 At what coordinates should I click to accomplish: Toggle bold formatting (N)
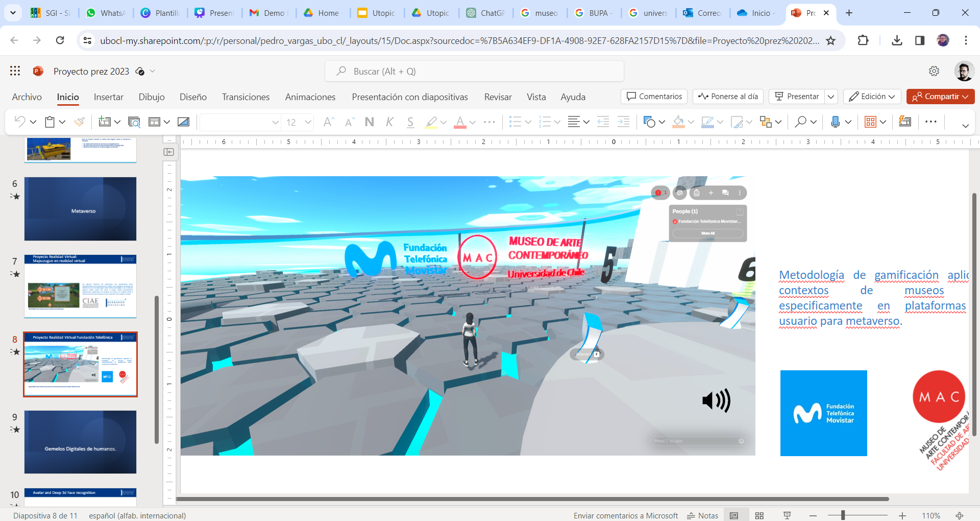370,122
